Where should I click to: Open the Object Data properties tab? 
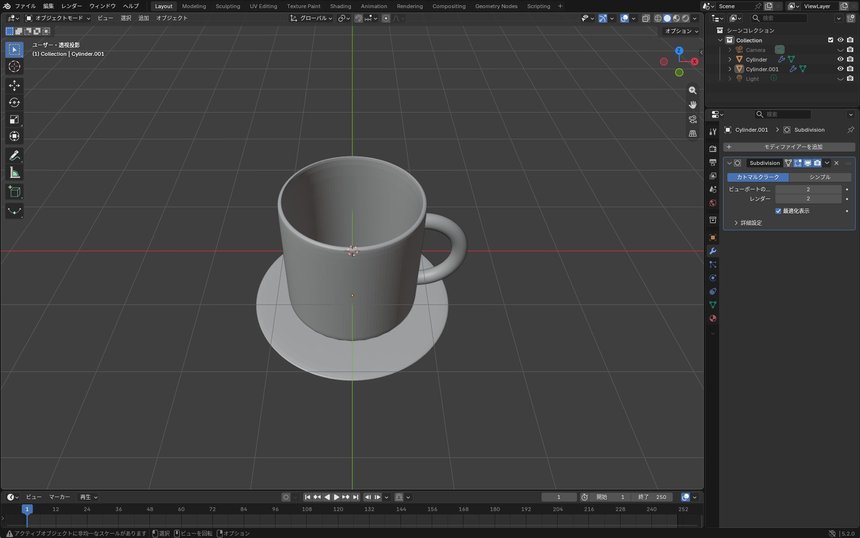click(712, 305)
